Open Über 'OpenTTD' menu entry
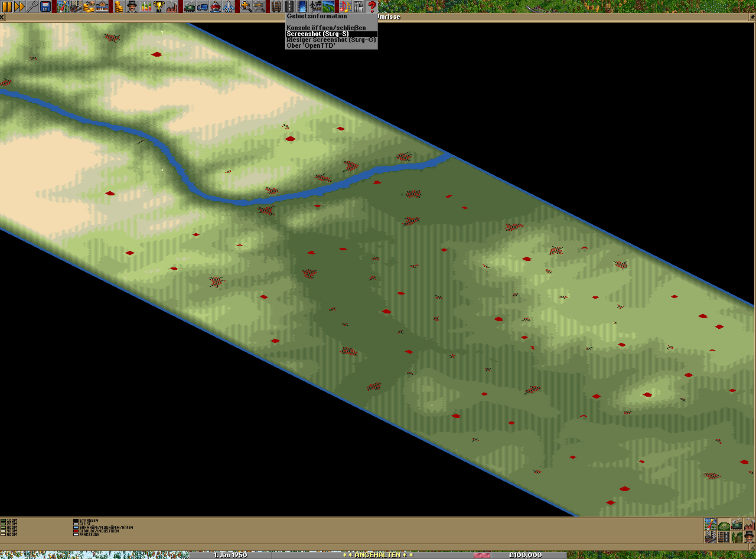 (331, 45)
